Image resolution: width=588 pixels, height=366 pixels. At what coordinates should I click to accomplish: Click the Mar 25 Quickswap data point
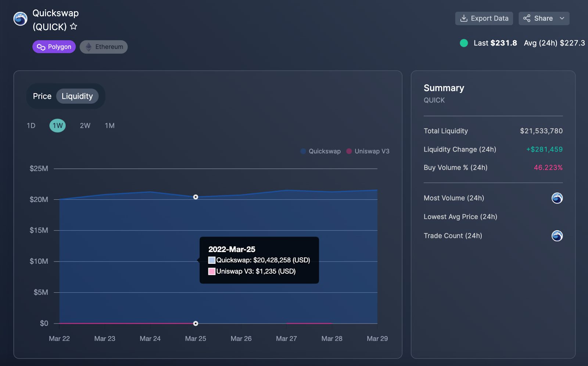coord(196,197)
